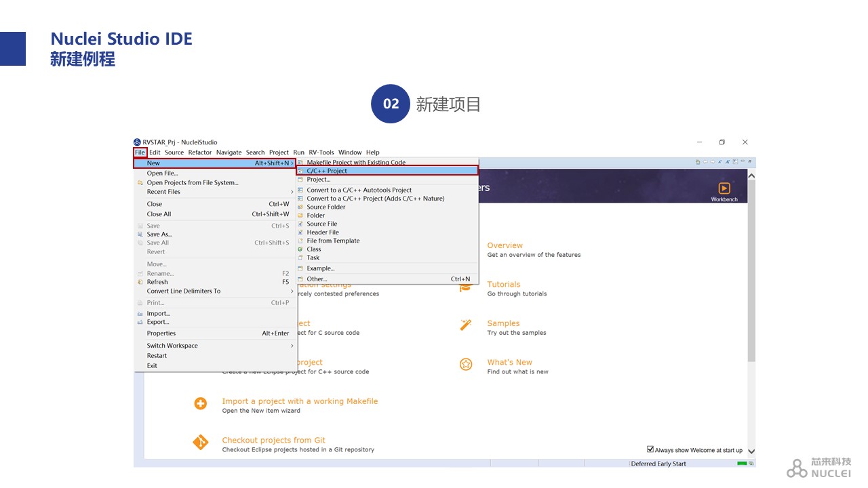Open the Project menu
The width and height of the screenshot is (868, 488).
279,152
